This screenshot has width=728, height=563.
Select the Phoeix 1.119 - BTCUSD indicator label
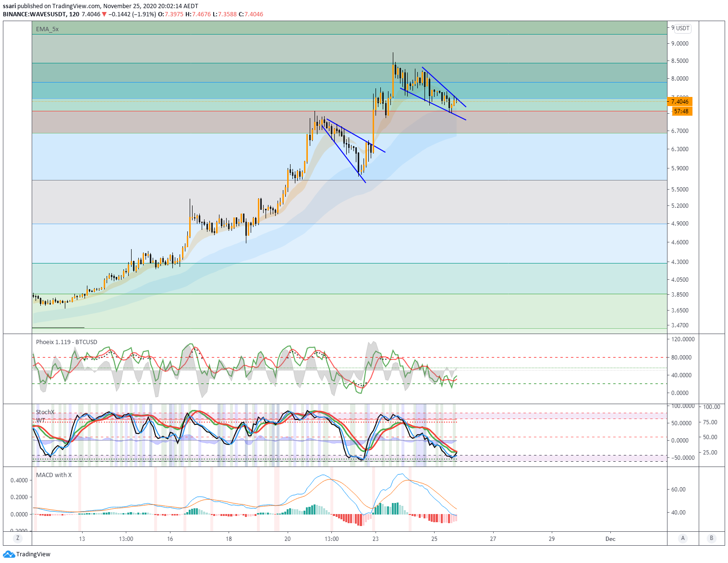[67, 342]
